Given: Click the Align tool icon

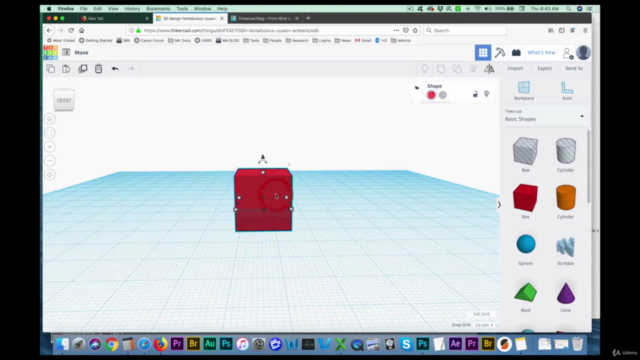Looking at the screenshot, I should pyautogui.click(x=473, y=69).
